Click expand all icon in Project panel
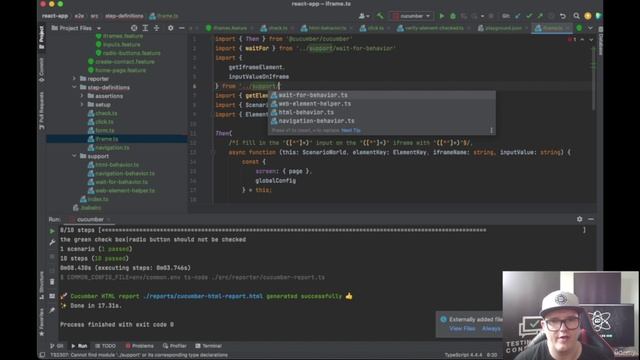 point(145,28)
